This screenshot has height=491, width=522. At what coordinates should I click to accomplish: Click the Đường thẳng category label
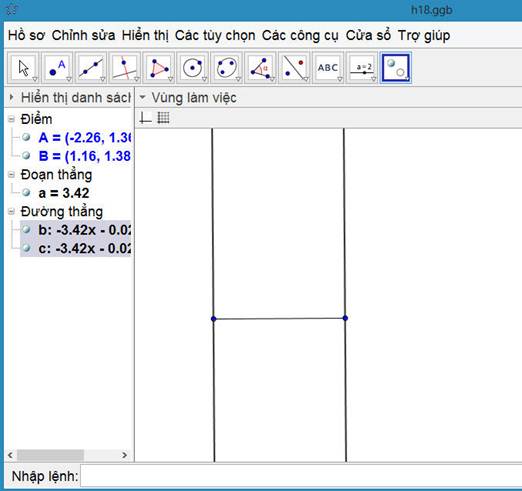point(62,212)
